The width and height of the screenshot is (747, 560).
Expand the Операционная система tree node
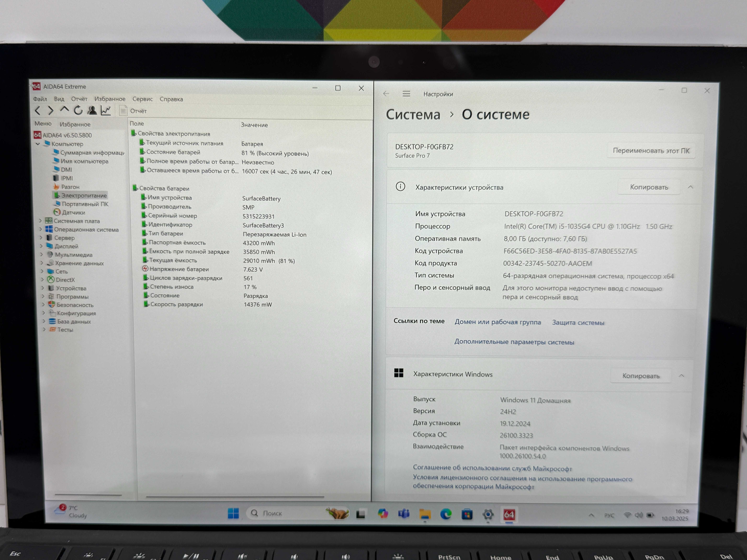[x=41, y=229]
